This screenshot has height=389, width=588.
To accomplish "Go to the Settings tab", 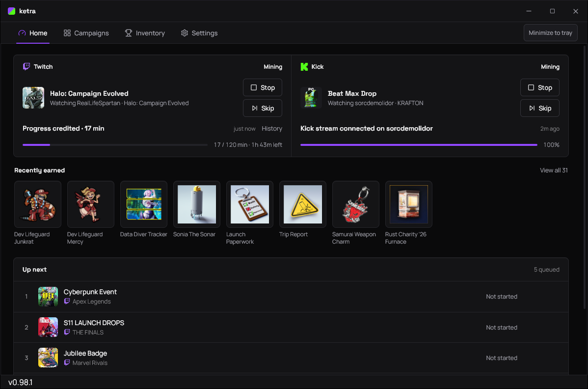I will click(199, 33).
